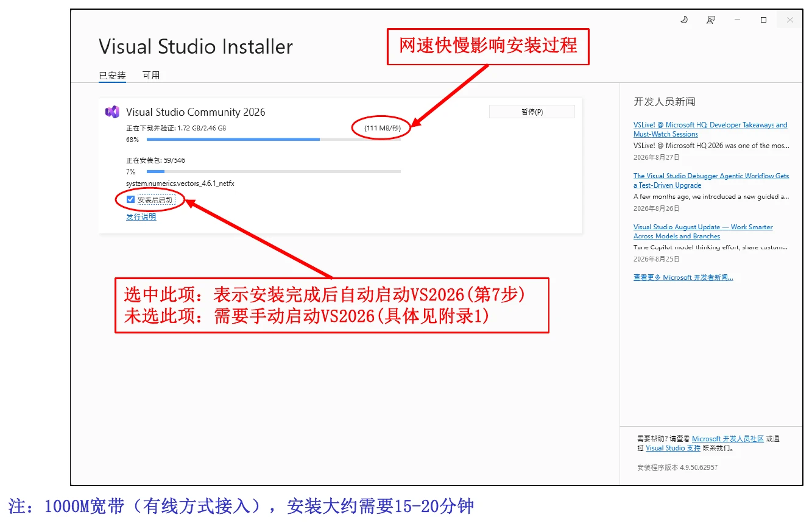Click the 7% package install progress bar

click(274, 171)
